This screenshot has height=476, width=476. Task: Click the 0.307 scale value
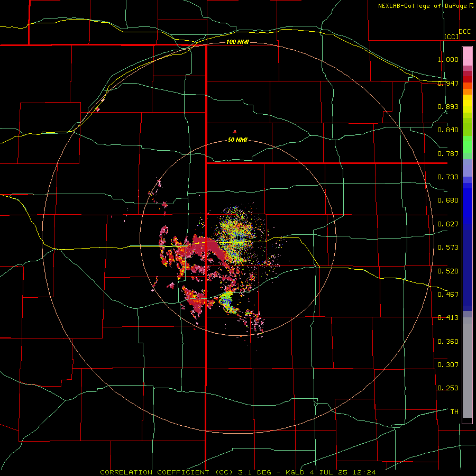point(448,364)
